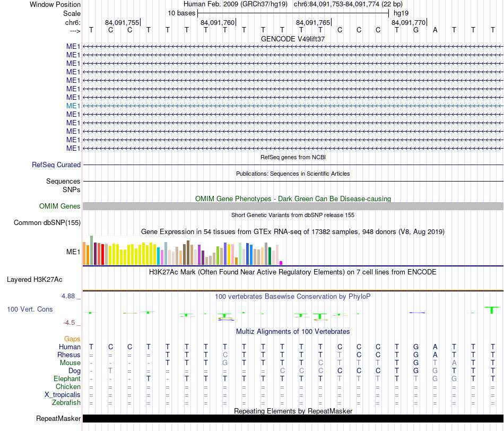Click the 100 Vert. Cons track label
This screenshot has width=504, height=431.
click(30, 309)
